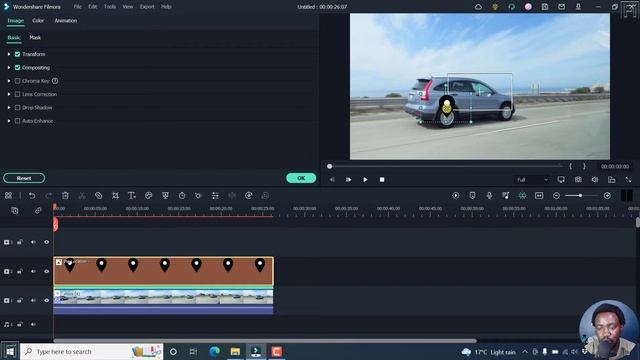Expand the Transform section arrow
Screen dimensions: 640x360
(x=9, y=54)
